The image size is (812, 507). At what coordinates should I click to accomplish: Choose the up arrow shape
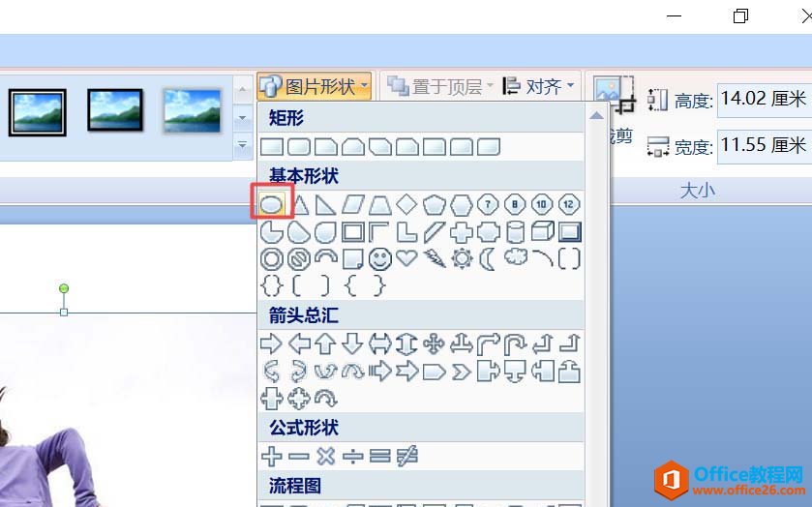[x=326, y=343]
